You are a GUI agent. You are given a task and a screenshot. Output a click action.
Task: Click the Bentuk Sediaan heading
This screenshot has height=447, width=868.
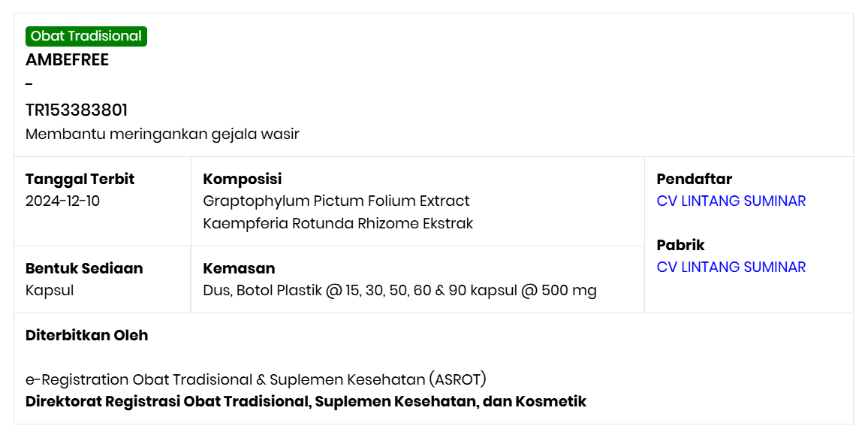tap(84, 268)
